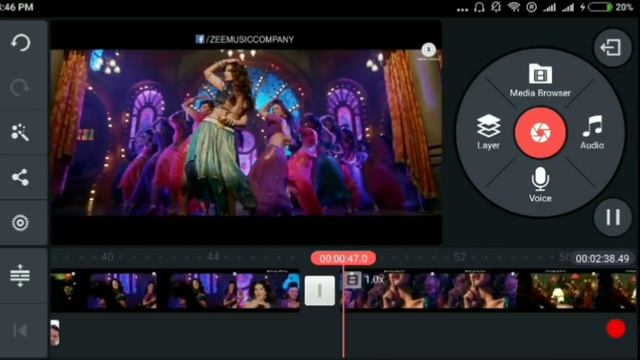Tap the total duration 00:02:38.49
The width and height of the screenshot is (640, 360).
[602, 258]
